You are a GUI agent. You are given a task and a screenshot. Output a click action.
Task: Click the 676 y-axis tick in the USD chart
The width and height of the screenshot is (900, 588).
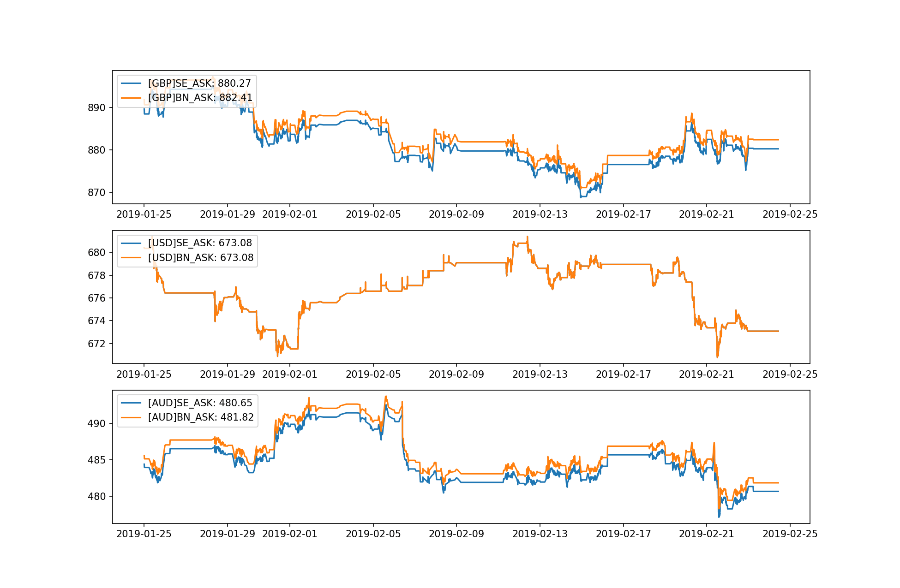point(96,298)
